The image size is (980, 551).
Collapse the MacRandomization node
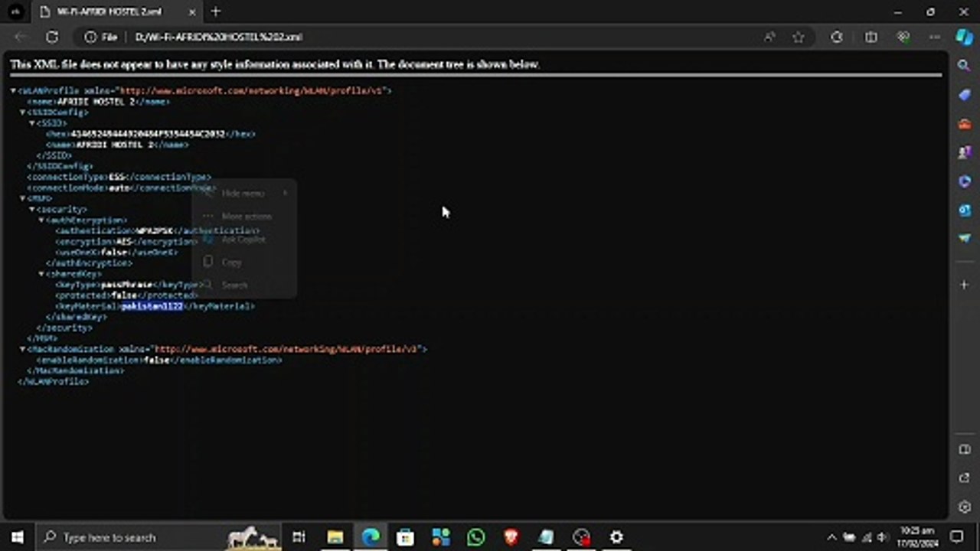coord(22,349)
